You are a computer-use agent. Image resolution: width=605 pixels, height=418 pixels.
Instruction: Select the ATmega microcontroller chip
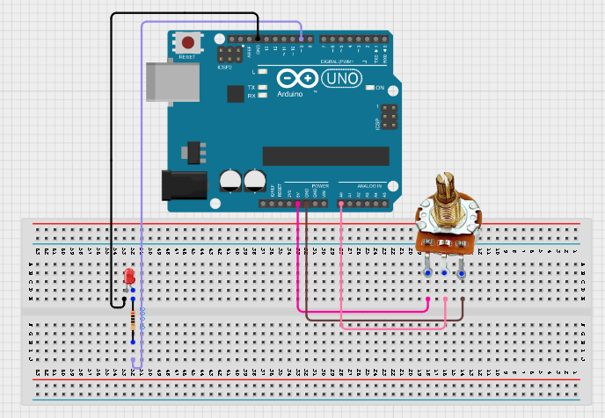(x=326, y=156)
